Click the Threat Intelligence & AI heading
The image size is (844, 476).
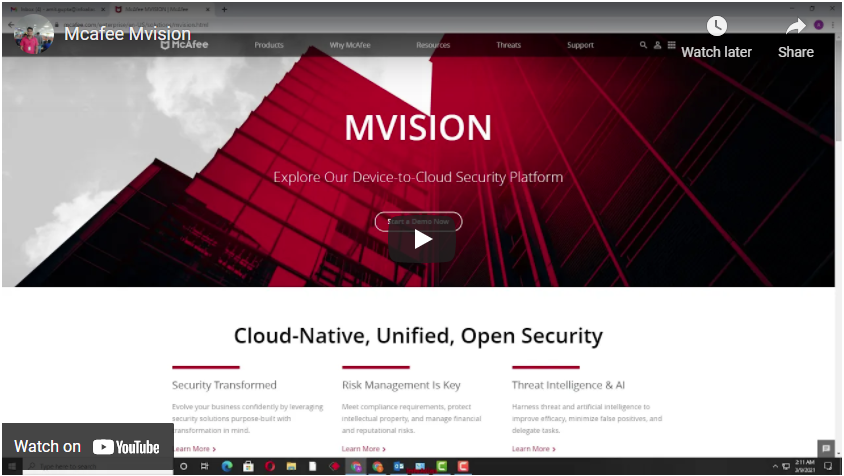(x=568, y=385)
